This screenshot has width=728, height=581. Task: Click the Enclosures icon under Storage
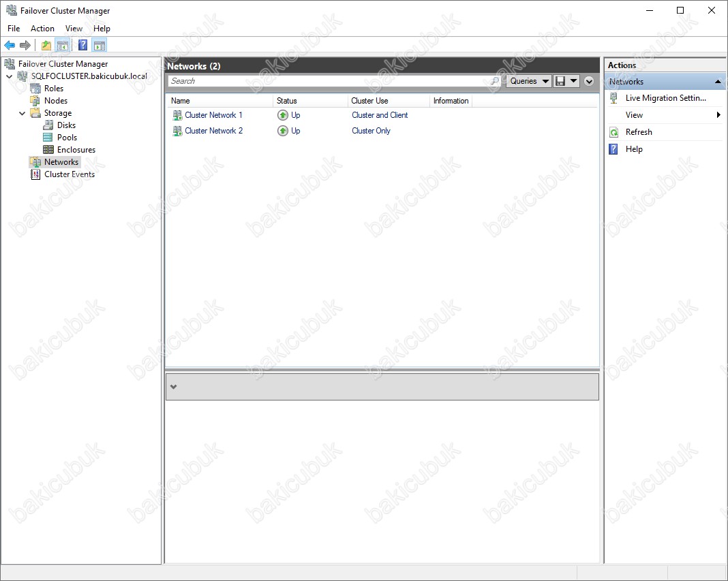tap(48, 149)
